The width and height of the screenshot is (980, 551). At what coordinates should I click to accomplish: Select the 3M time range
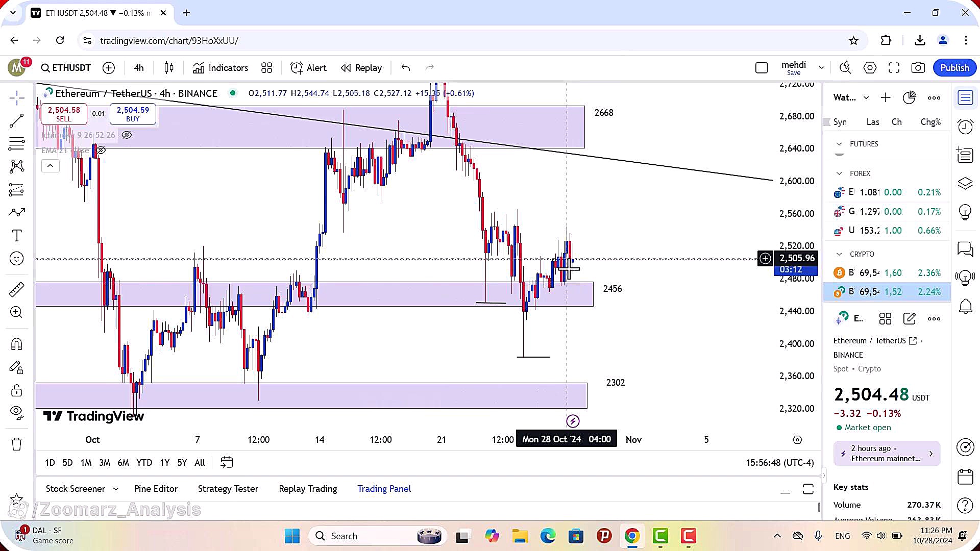click(x=105, y=463)
